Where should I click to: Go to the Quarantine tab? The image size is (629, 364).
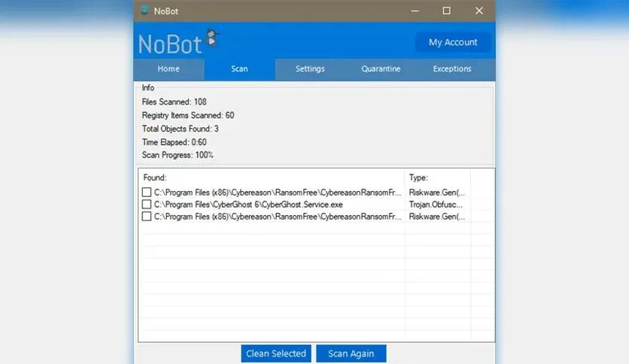pos(381,69)
